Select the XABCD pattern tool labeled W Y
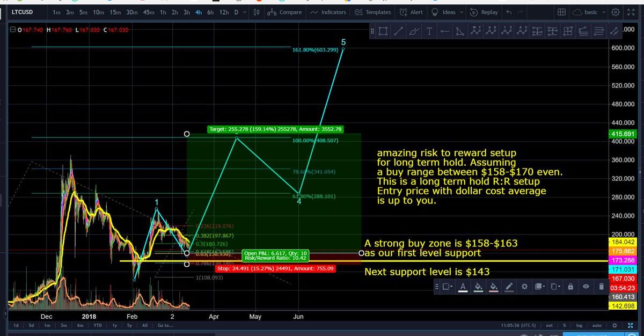Viewport: 644px width, 336px height. [x=477, y=31]
